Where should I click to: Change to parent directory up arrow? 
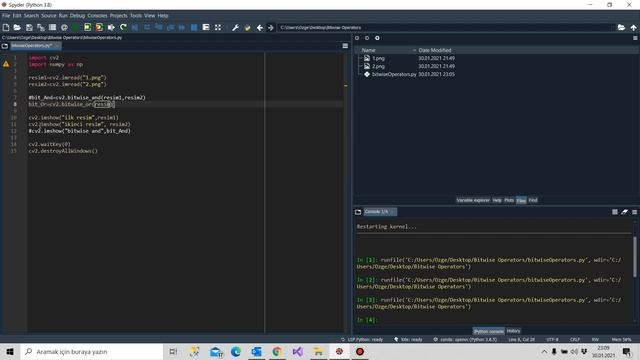633,27
